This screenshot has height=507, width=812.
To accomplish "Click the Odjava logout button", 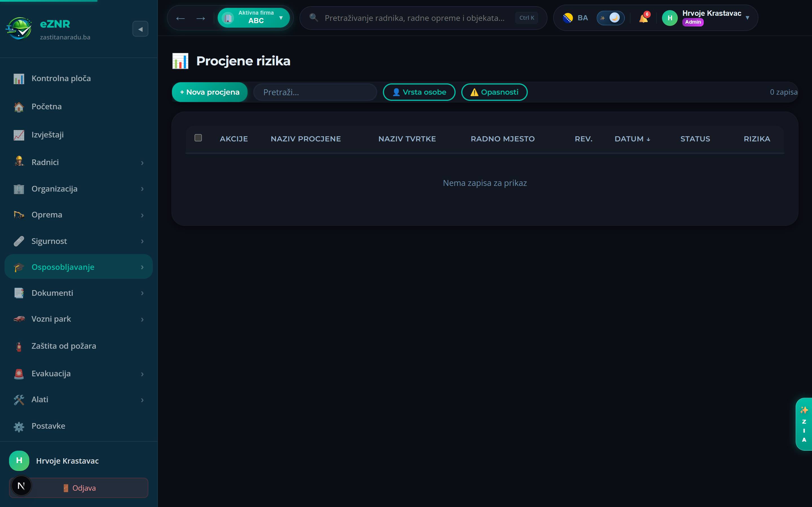I will 78,488.
